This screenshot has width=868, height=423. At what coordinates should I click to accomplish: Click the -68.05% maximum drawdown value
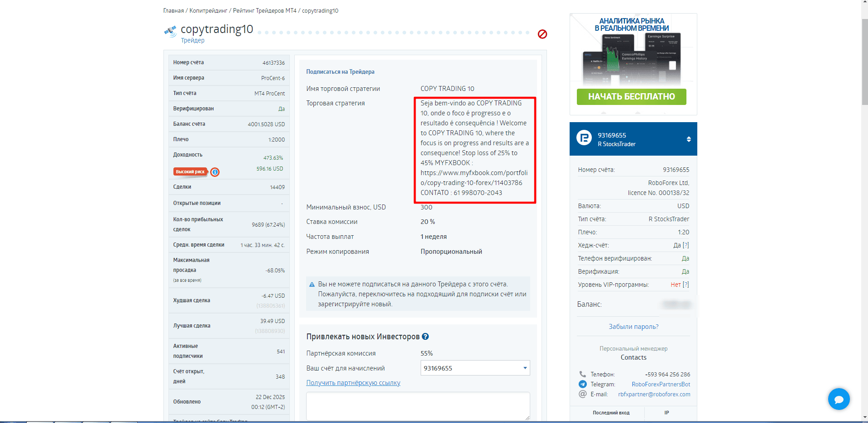[x=275, y=271]
